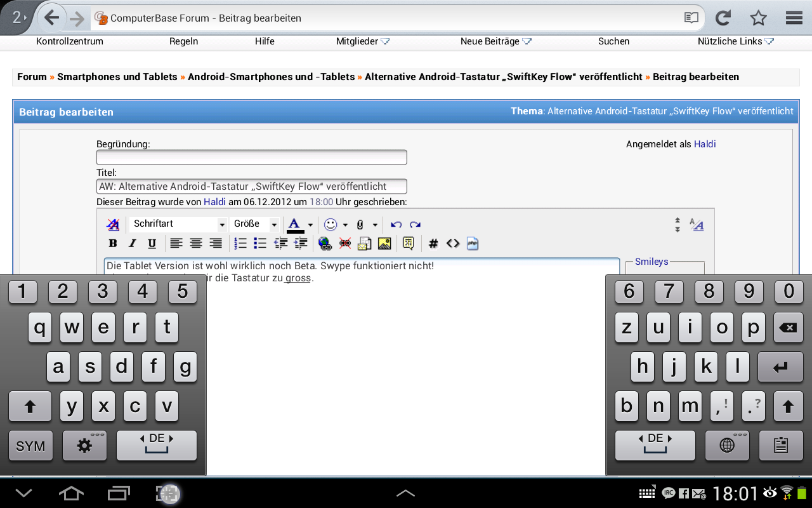Open the Größe font size dropdown
Screen dimensions: 812x508
click(x=255, y=224)
